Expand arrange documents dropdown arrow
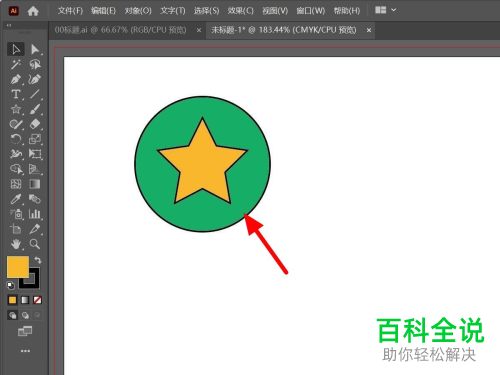500x375 pixels. point(394,10)
